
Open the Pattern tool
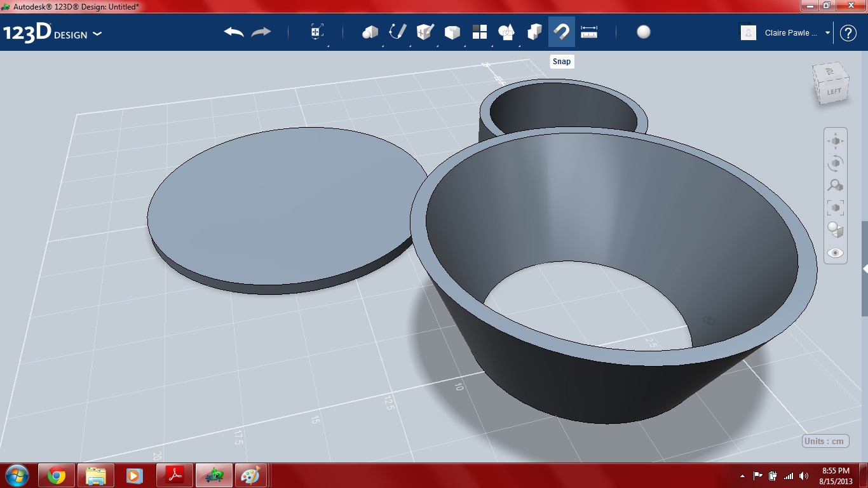click(480, 32)
